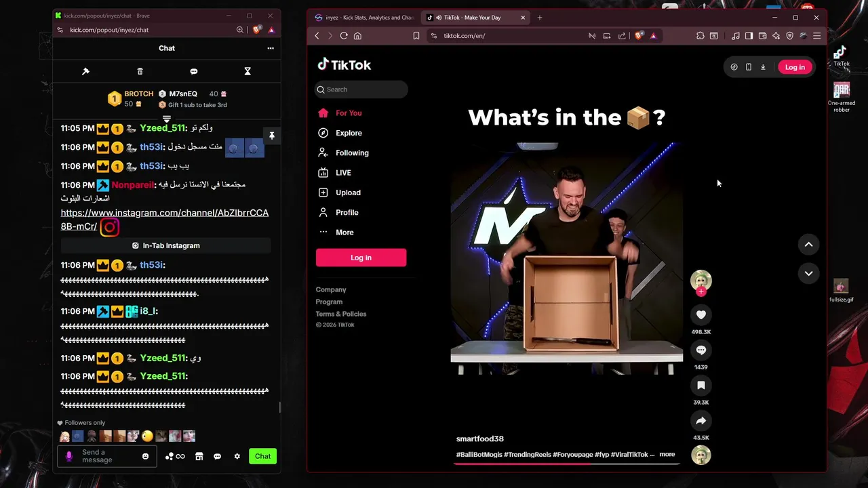This screenshot has width=868, height=488.
Task: Click the Log in button in TikTok sidebar
Action: coord(361,258)
